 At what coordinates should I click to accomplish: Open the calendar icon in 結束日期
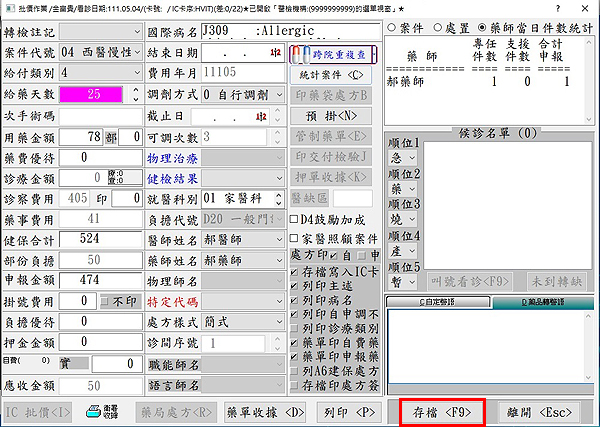click(274, 53)
